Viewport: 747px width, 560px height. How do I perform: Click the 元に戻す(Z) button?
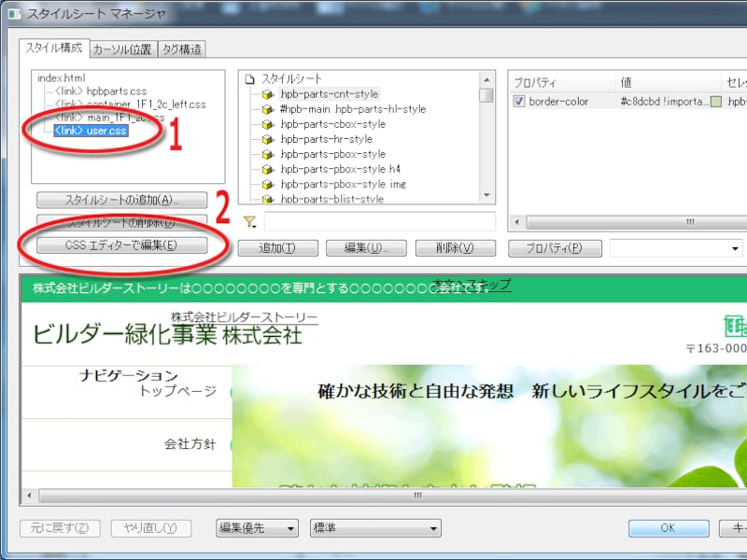pyautogui.click(x=60, y=528)
